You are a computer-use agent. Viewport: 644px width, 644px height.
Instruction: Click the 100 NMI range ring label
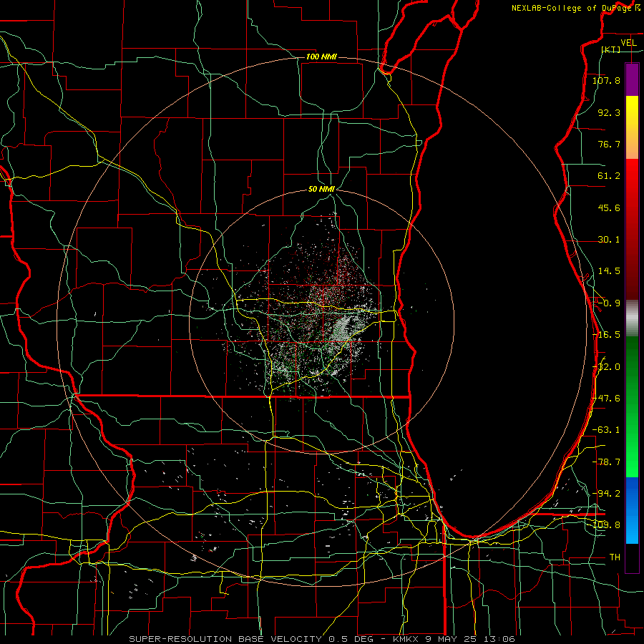321,57
